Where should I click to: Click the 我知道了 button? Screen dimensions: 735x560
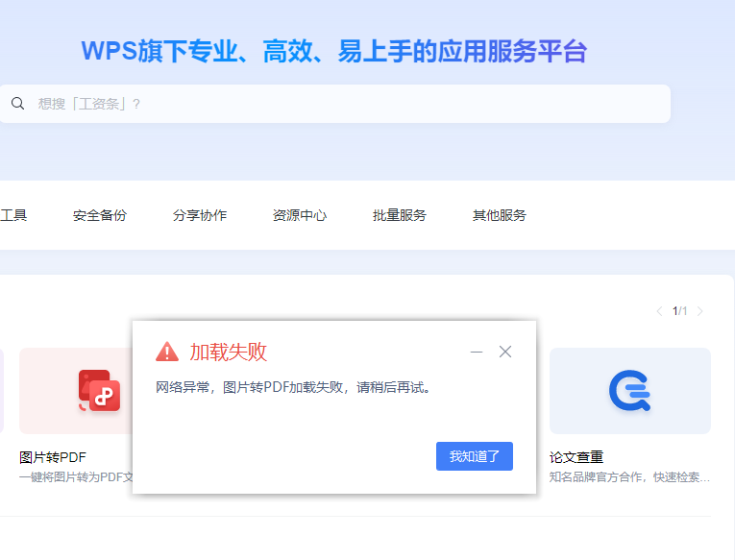point(475,456)
